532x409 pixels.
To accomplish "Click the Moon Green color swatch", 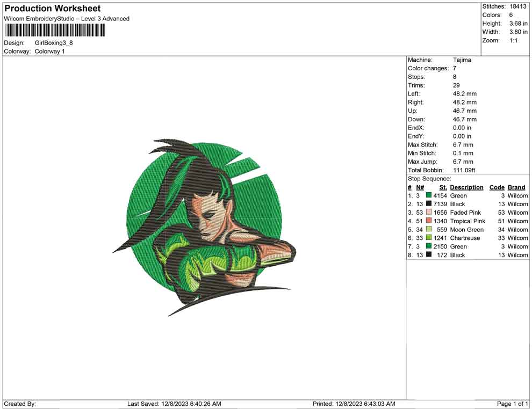I will 428,229.
